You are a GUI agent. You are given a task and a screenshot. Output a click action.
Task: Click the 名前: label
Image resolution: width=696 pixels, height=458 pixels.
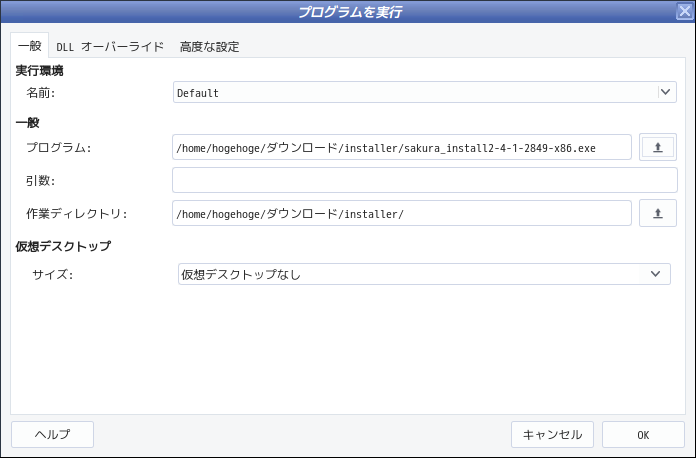point(40,93)
